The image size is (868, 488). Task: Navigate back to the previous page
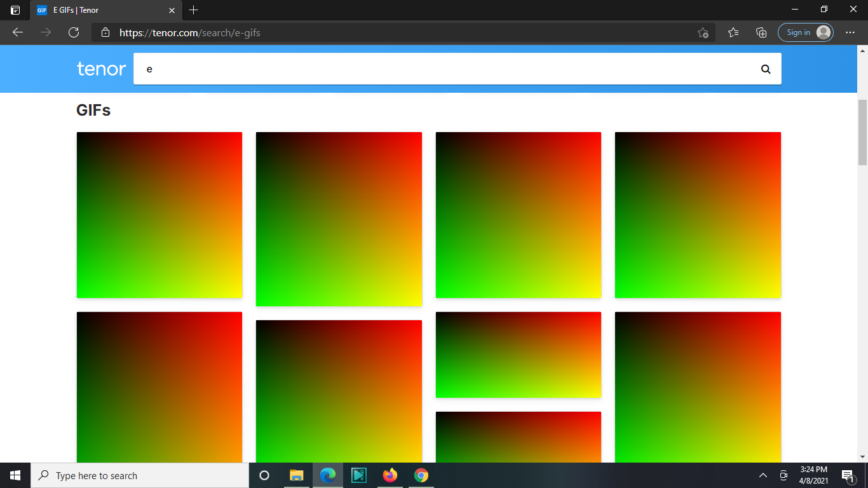click(x=17, y=32)
